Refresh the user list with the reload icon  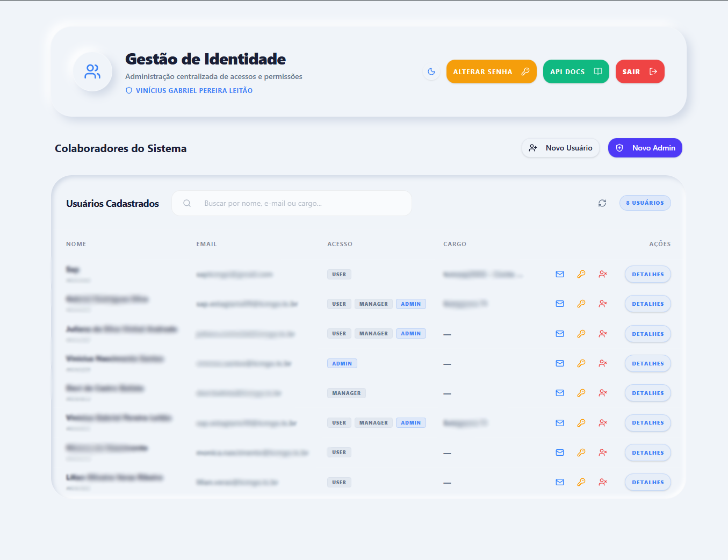(602, 203)
